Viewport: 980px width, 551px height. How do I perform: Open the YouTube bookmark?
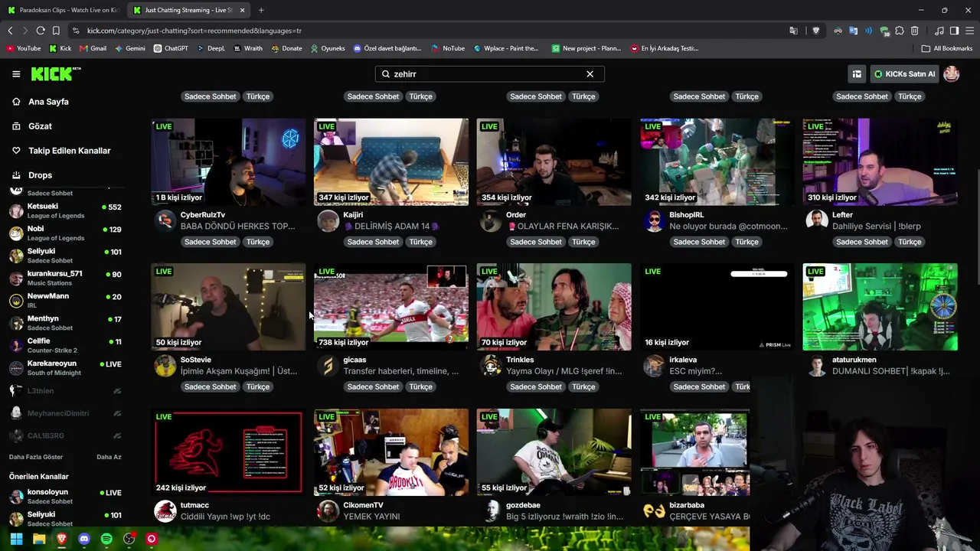(23, 48)
